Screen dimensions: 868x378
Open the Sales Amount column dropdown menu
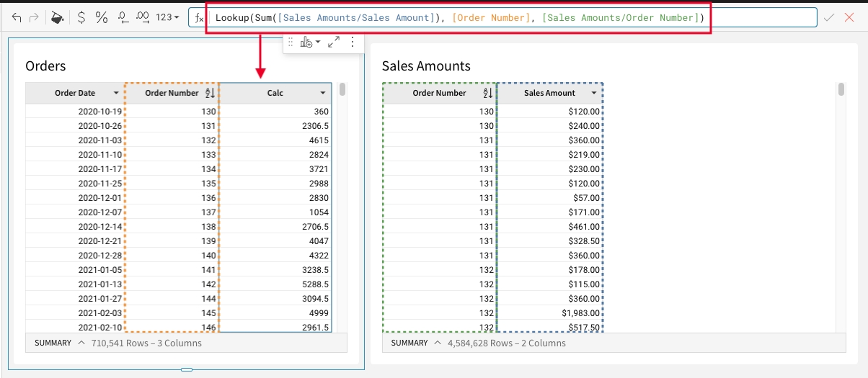(x=594, y=94)
